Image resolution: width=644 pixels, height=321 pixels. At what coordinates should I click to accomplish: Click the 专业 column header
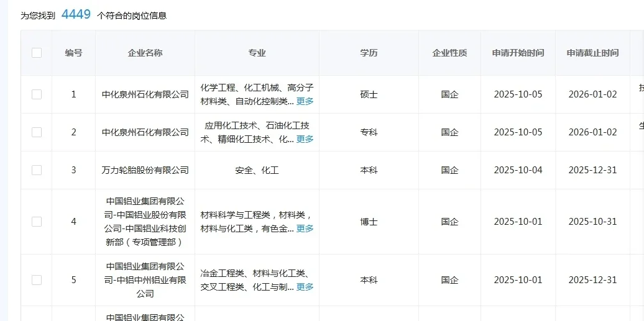pos(257,53)
